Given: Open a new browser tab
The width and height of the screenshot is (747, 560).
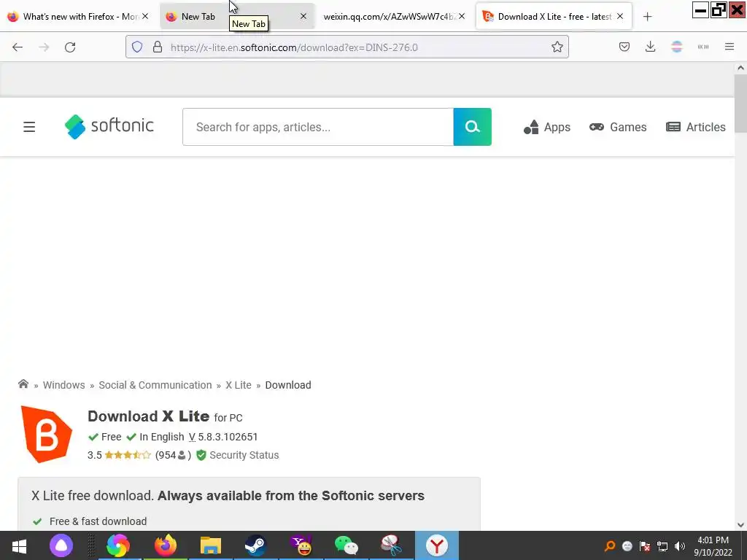Looking at the screenshot, I should tap(647, 17).
